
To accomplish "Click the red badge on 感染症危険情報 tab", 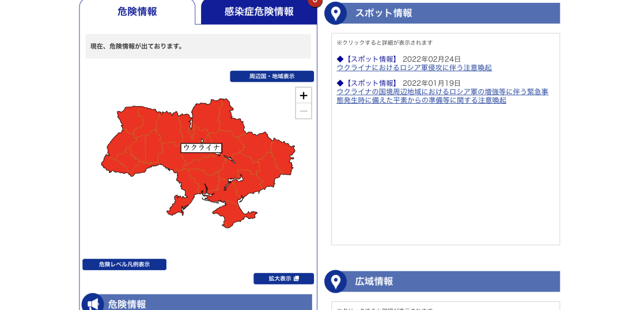I will (315, 2).
